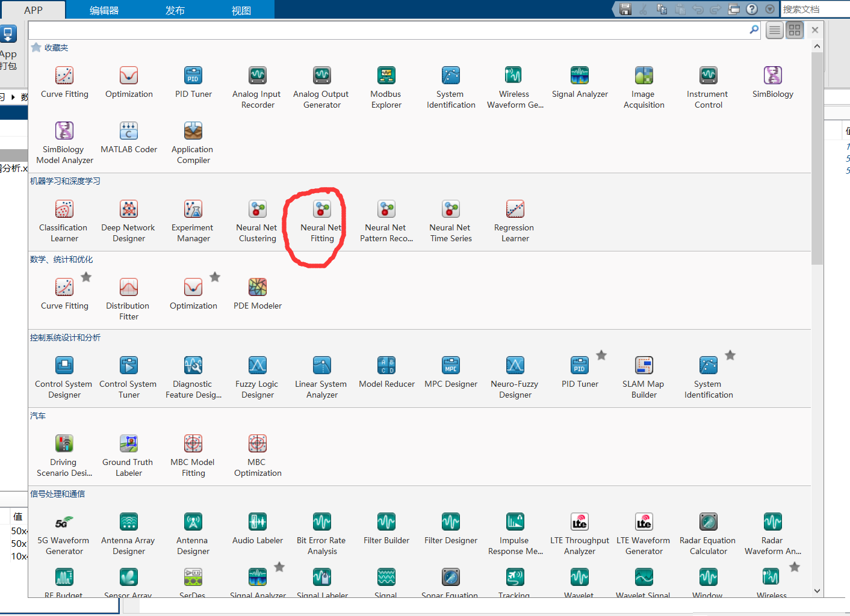Toggle favorite star on Signal Analyzer in signal section
Screen dimensions: 850x616
point(279,567)
